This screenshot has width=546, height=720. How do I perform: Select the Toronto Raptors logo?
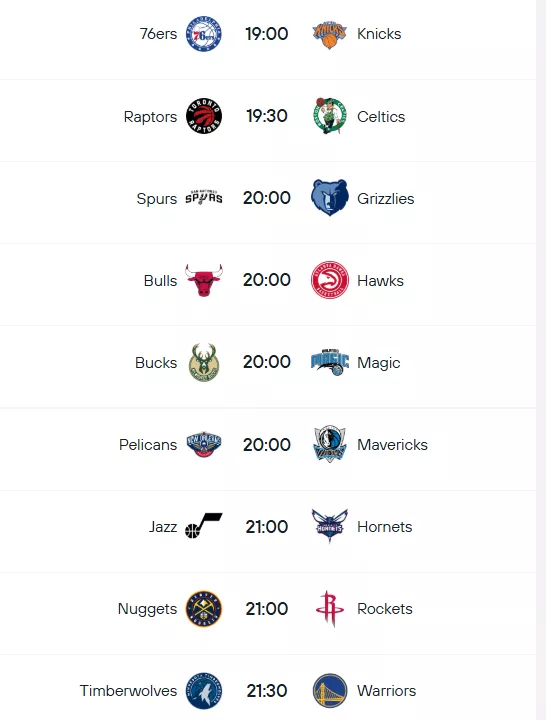[204, 116]
